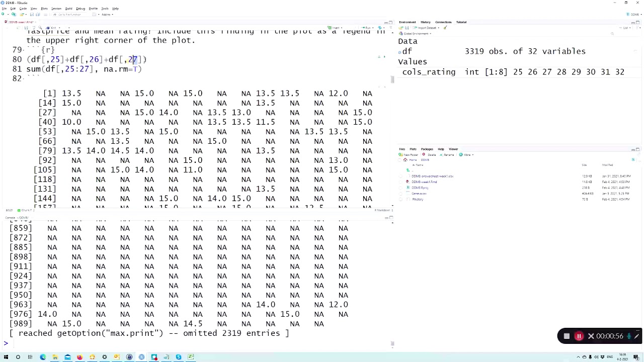644x362 pixels.
Task: Click the Rename button in Files pane
Action: (x=447, y=155)
